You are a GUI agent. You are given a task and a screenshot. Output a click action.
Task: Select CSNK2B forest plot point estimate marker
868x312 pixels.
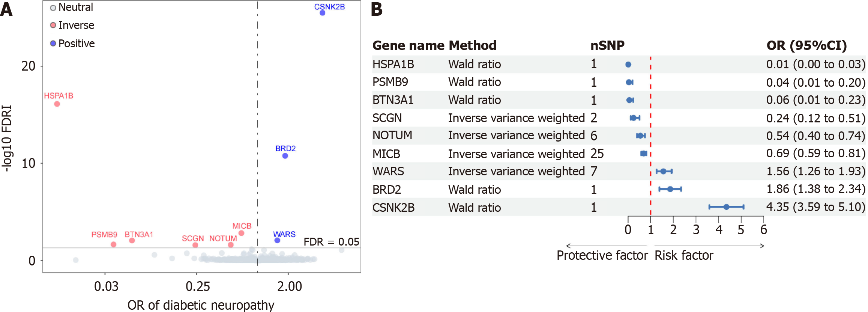726,207
